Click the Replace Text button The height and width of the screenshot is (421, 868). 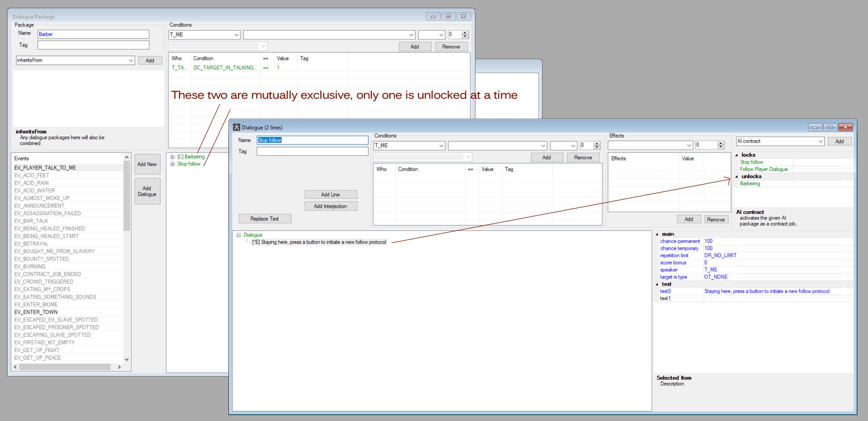(265, 219)
